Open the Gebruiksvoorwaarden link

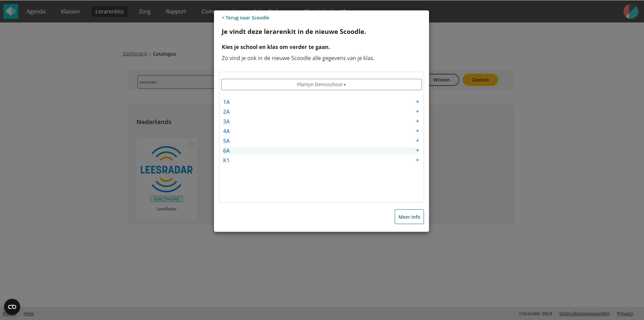(x=585, y=314)
